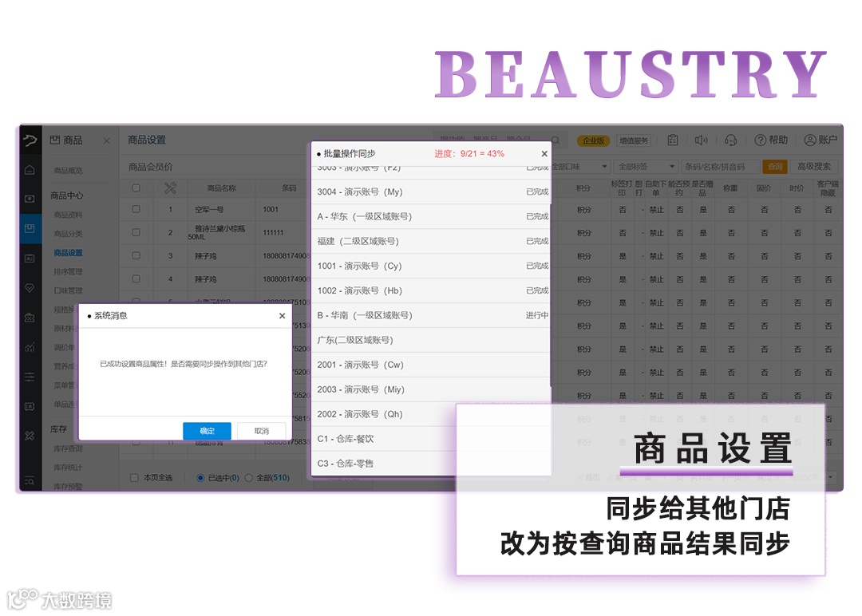
Task: Click the 进度: 9/21 = 43% progress text
Action: 469,154
